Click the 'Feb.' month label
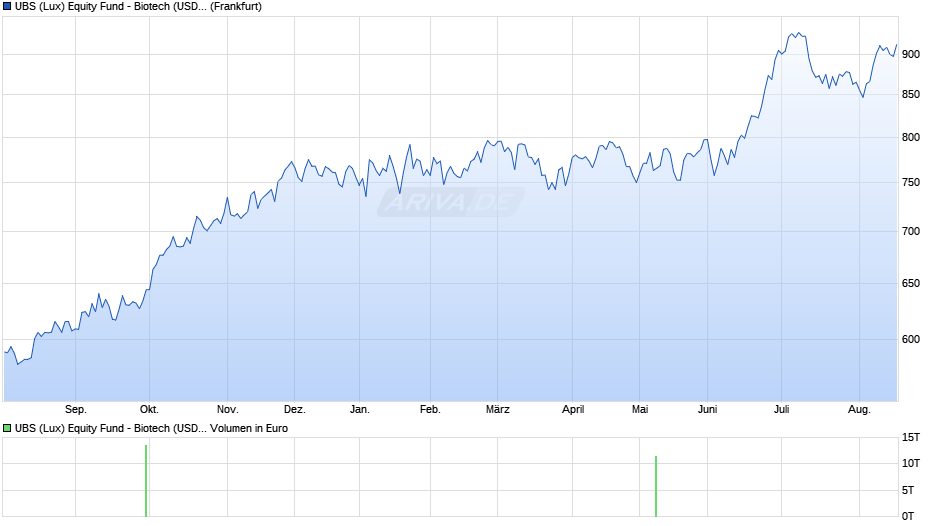Viewport: 940px width, 526px height. (x=430, y=410)
